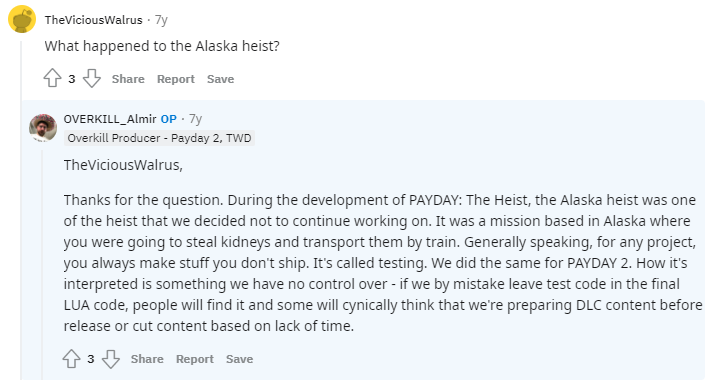The image size is (724, 387).
Task: Click the OP badge next to OVERKILL_Almir
Action: pyautogui.click(x=169, y=119)
